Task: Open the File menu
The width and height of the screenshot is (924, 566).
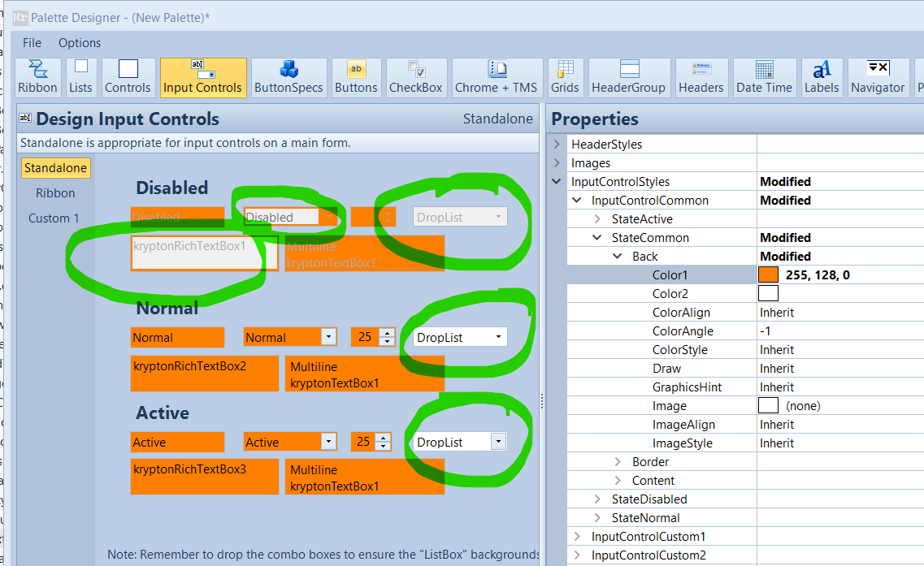Action: [x=31, y=43]
